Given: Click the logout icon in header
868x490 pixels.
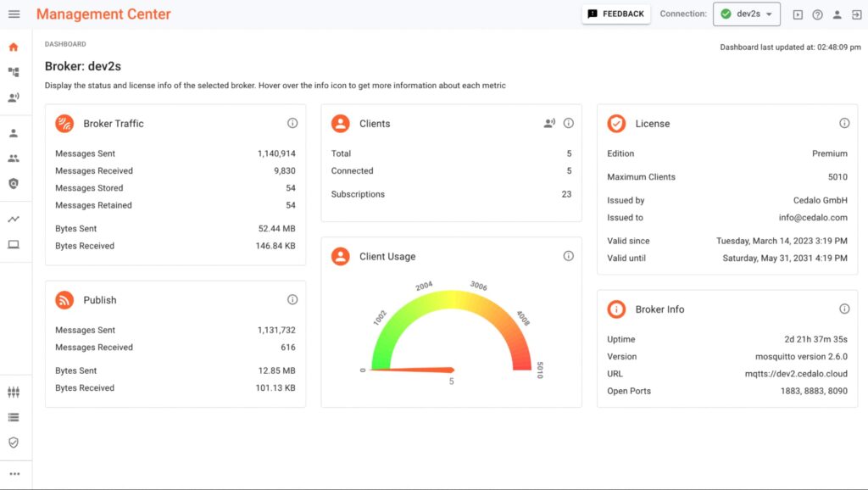Looking at the screenshot, I should (856, 14).
